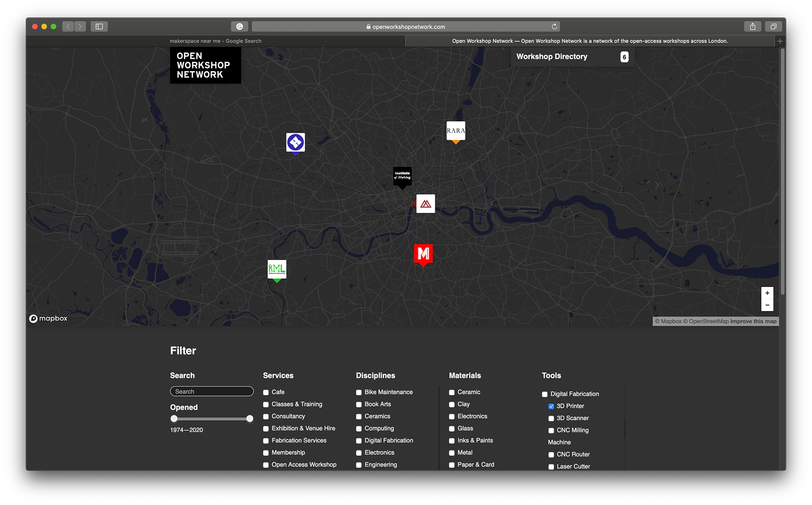The width and height of the screenshot is (812, 505).
Task: Open the blue circular logo map marker
Action: [295, 143]
